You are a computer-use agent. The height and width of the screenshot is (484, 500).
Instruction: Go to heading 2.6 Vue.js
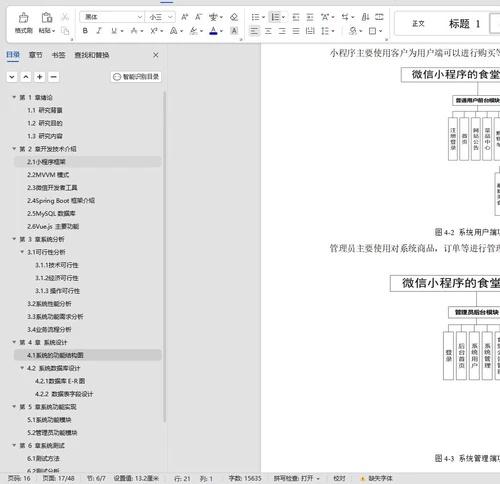click(x=53, y=226)
